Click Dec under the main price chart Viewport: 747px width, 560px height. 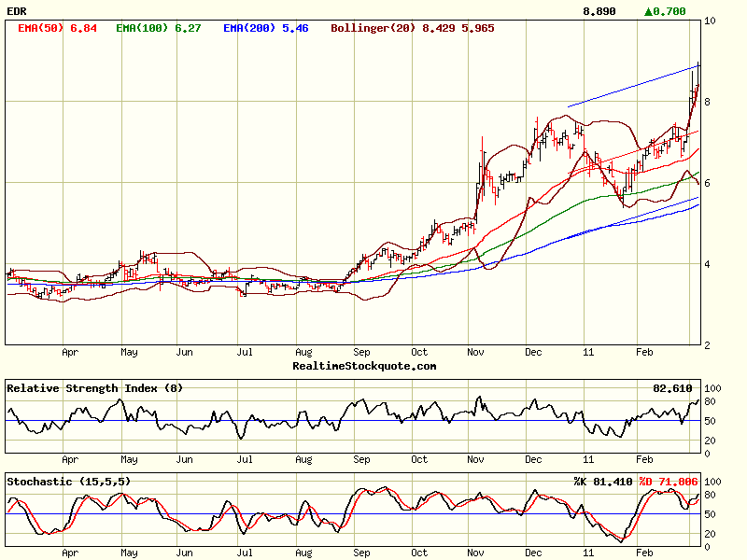tap(533, 353)
